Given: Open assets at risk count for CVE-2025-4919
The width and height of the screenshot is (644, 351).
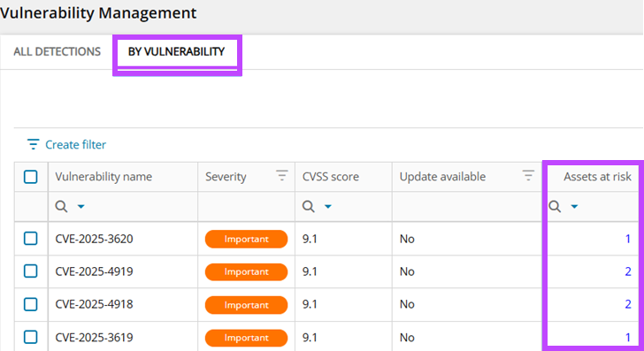Looking at the screenshot, I should [x=628, y=271].
